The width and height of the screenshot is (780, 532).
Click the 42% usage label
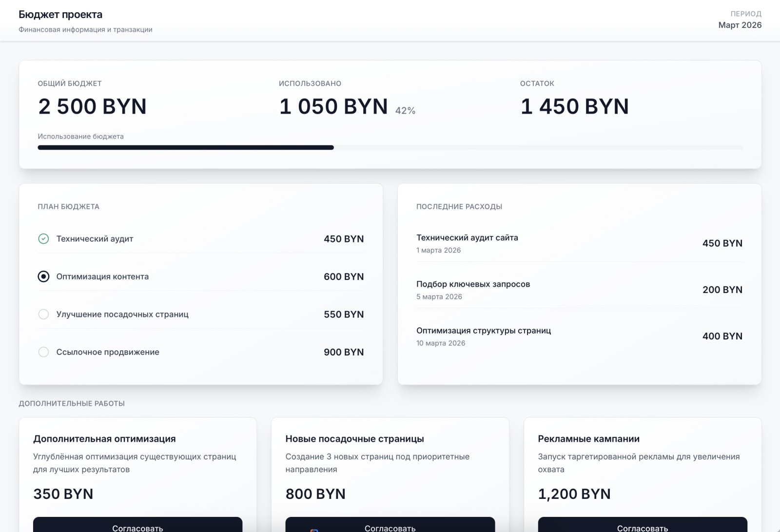[405, 111]
